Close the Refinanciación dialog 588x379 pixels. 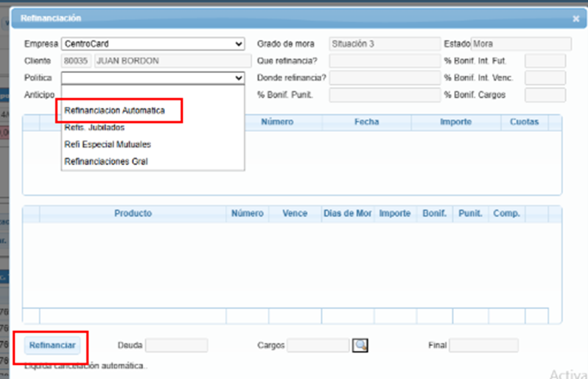click(575, 18)
